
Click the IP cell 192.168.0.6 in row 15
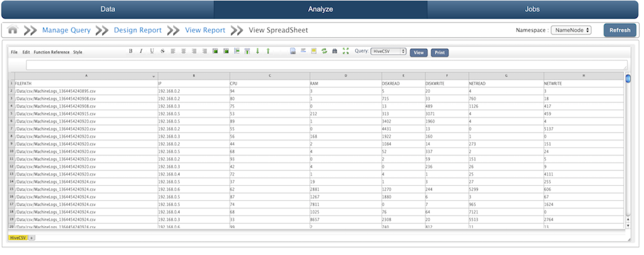(x=194, y=189)
